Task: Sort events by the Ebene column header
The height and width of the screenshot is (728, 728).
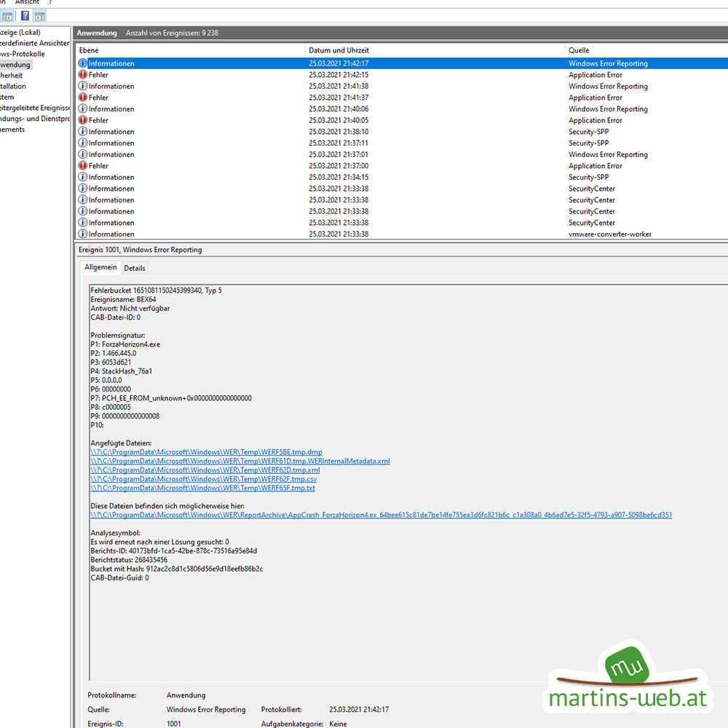Action: [x=89, y=50]
